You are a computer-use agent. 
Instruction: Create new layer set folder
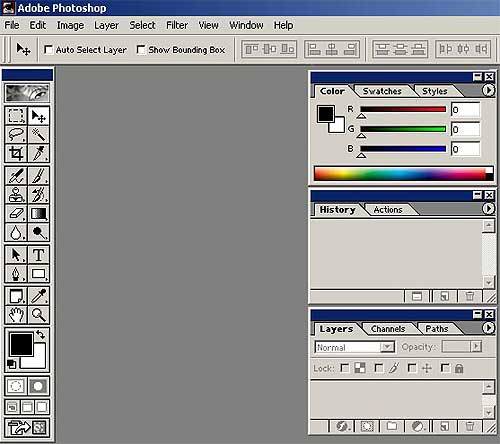392,426
